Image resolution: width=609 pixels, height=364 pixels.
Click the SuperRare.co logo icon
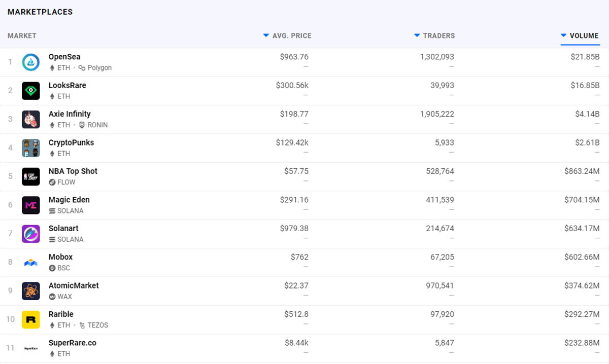coord(31,348)
